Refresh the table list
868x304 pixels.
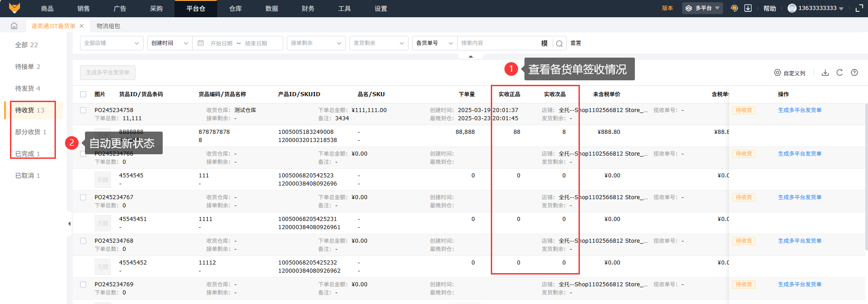(839, 73)
